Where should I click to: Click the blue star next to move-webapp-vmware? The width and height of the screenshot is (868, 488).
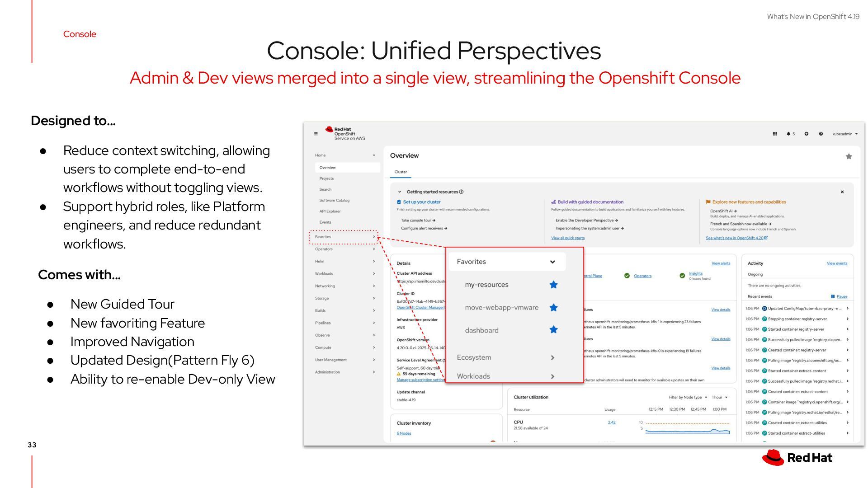tap(553, 308)
